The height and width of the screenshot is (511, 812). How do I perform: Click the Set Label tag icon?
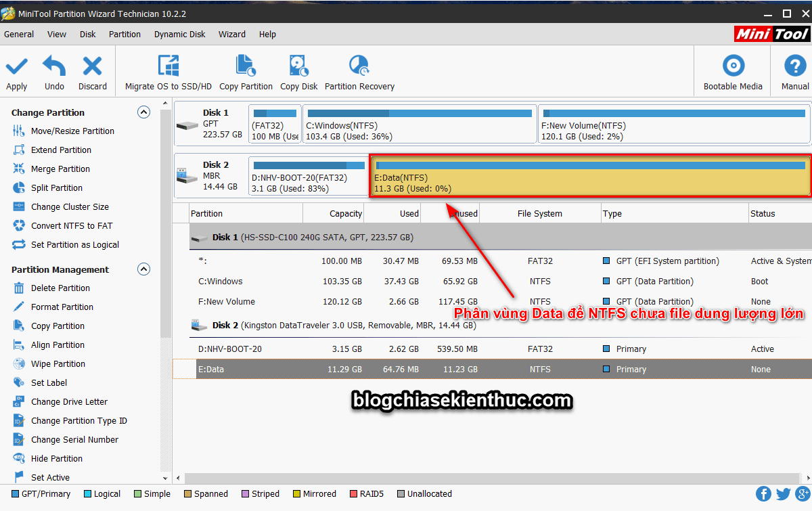[19, 382]
